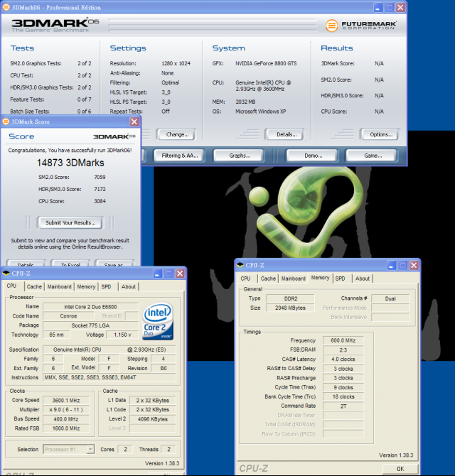The height and width of the screenshot is (476, 455).
Task: Click the Command Rate 2T value
Action: click(343, 406)
